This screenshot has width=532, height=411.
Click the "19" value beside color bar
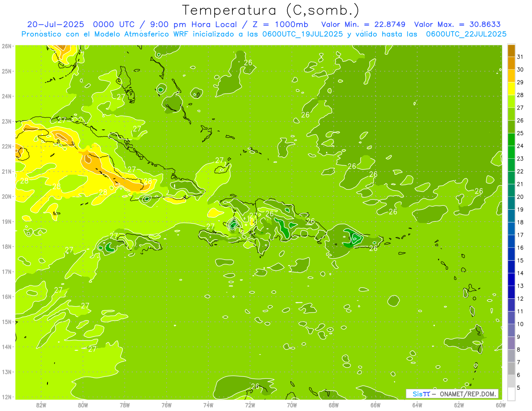[x=520, y=209]
